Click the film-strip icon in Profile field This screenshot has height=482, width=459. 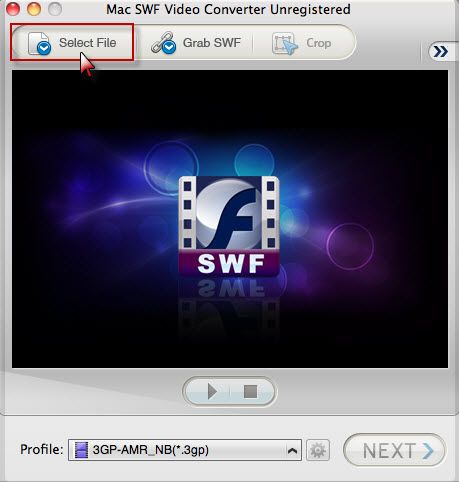[x=81, y=450]
